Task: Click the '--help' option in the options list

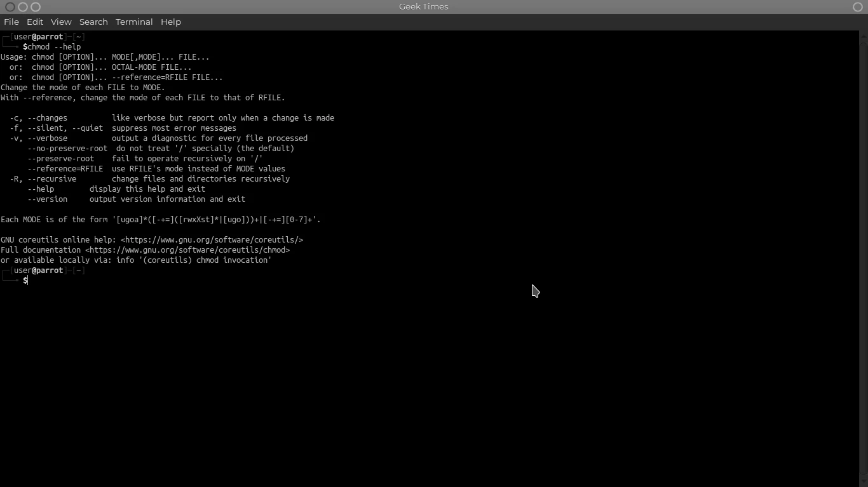Action: click(x=41, y=189)
